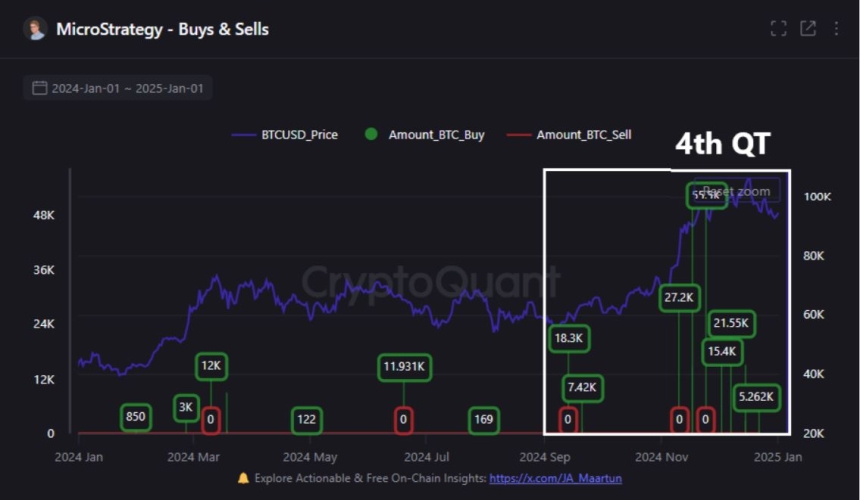Click the calendar icon in date range
This screenshot has width=860, height=500.
tap(39, 88)
